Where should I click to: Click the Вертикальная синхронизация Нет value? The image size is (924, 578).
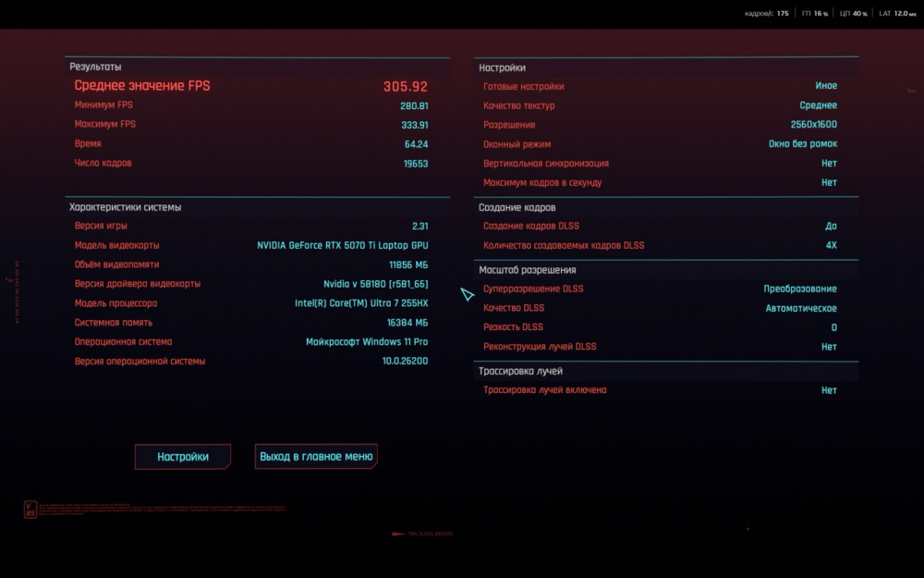click(829, 164)
